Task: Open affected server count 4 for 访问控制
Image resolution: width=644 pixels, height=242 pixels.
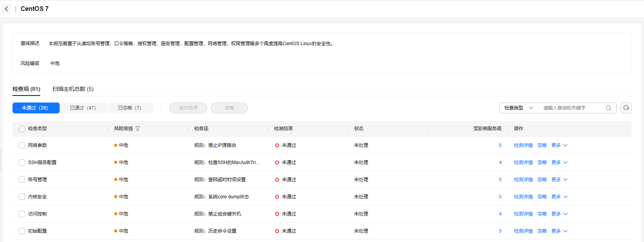Action: 500,214
